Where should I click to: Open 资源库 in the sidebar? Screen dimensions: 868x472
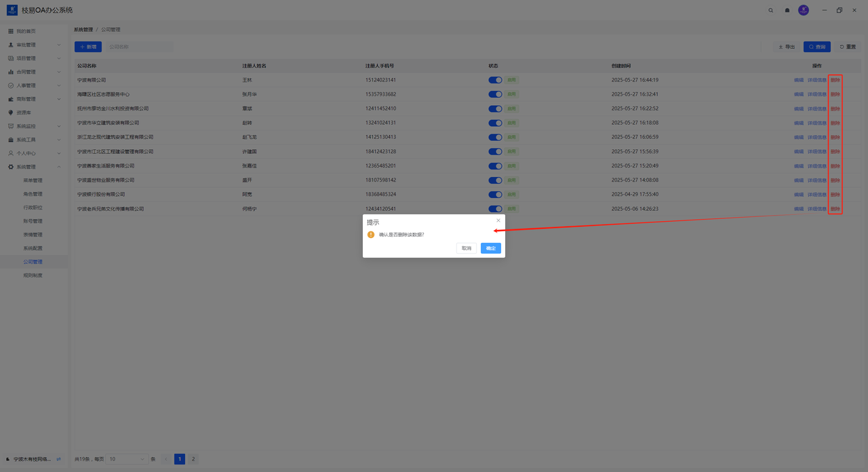24,113
